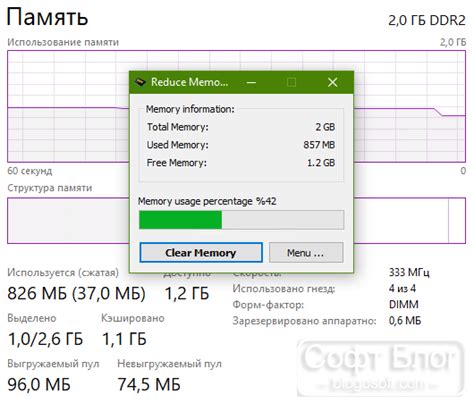Minimize the Reduce Memory window
The image size is (474, 403).
[x=251, y=82]
